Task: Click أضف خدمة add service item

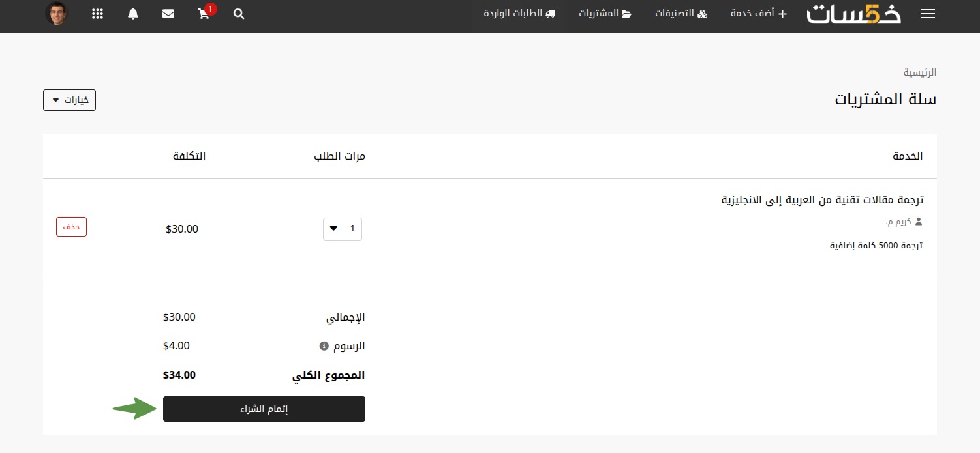Action: pyautogui.click(x=759, y=14)
